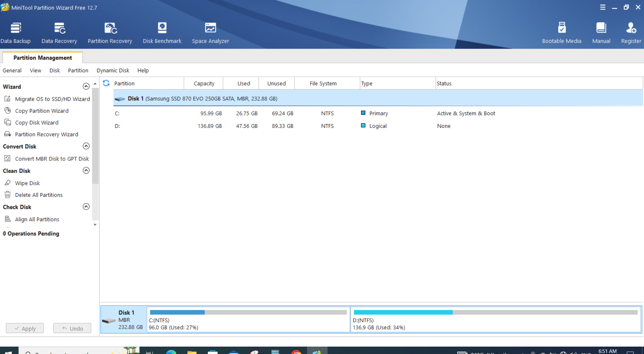
Task: Sort by Status column header
Action: click(x=539, y=83)
